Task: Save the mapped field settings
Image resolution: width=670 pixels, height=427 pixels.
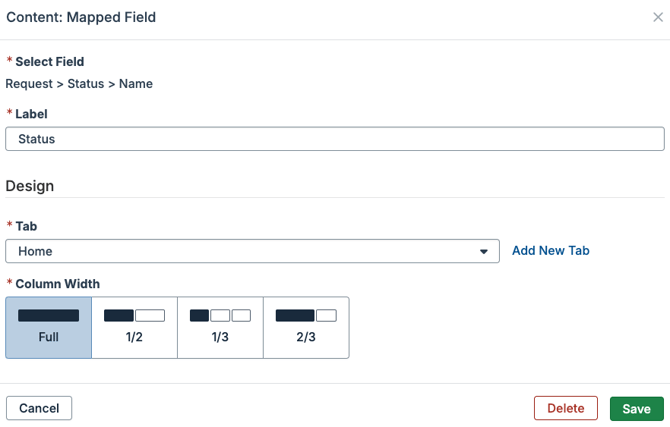Action: [x=636, y=408]
